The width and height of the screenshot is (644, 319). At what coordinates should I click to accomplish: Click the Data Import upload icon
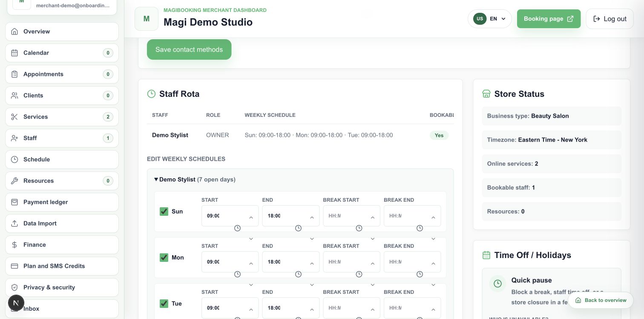pyautogui.click(x=14, y=223)
